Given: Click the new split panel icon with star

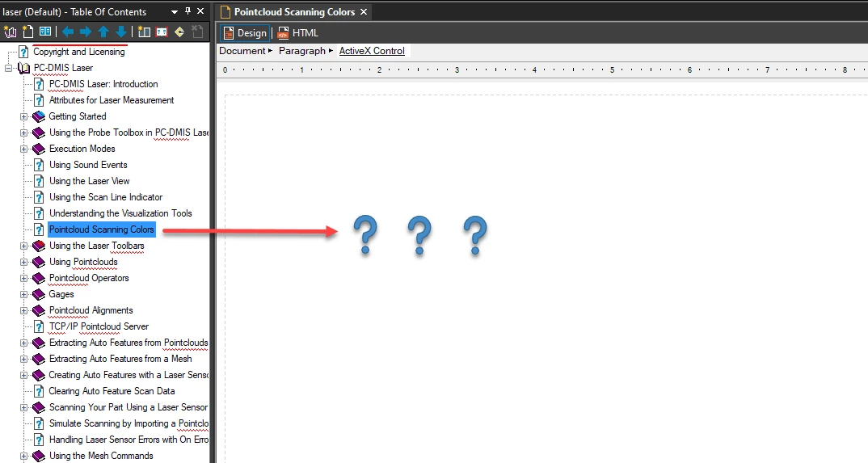Looking at the screenshot, I should point(144,32).
